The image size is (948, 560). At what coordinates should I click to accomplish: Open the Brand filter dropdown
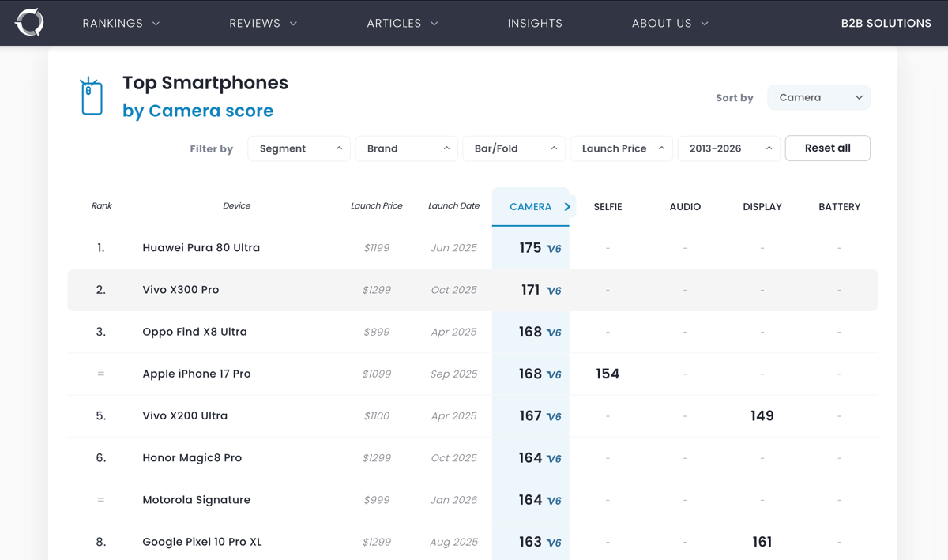pos(406,148)
